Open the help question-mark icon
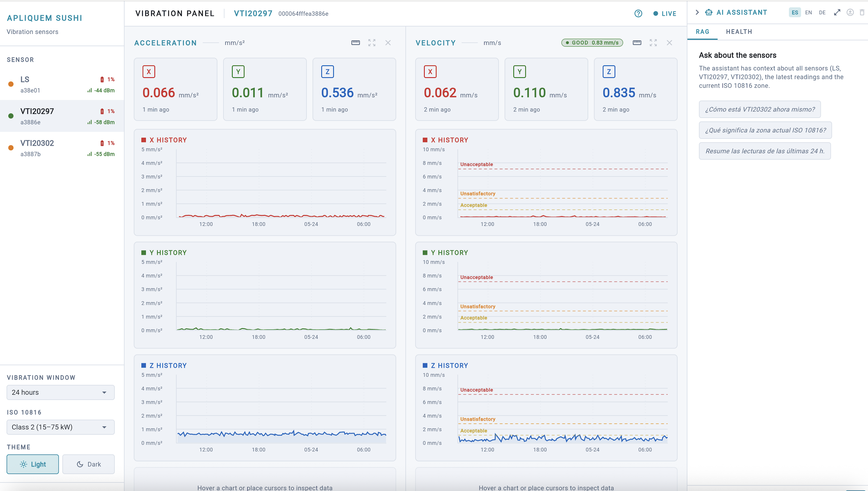 point(638,14)
